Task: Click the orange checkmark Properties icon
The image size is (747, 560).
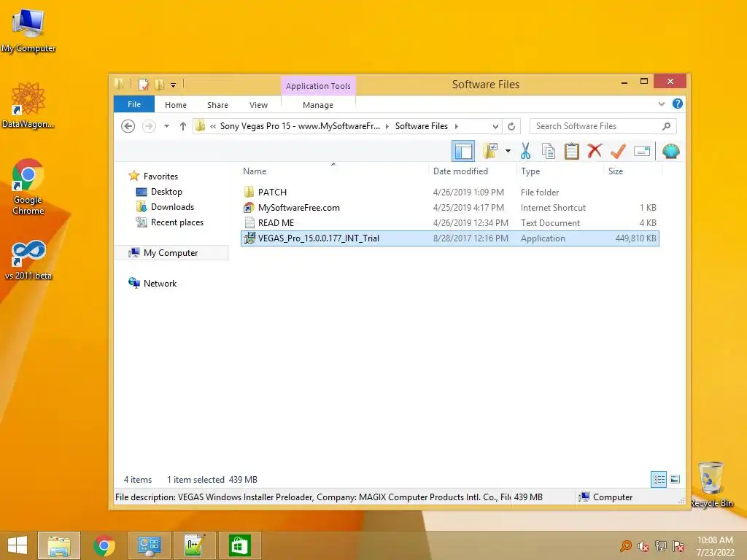Action: [618, 151]
